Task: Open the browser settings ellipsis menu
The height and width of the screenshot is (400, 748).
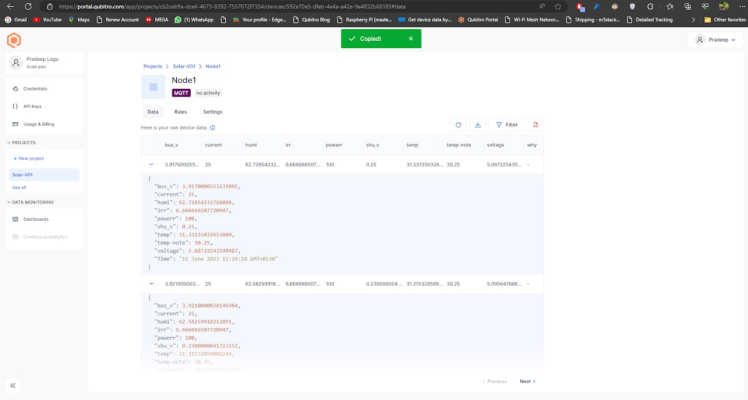Action: point(741,7)
